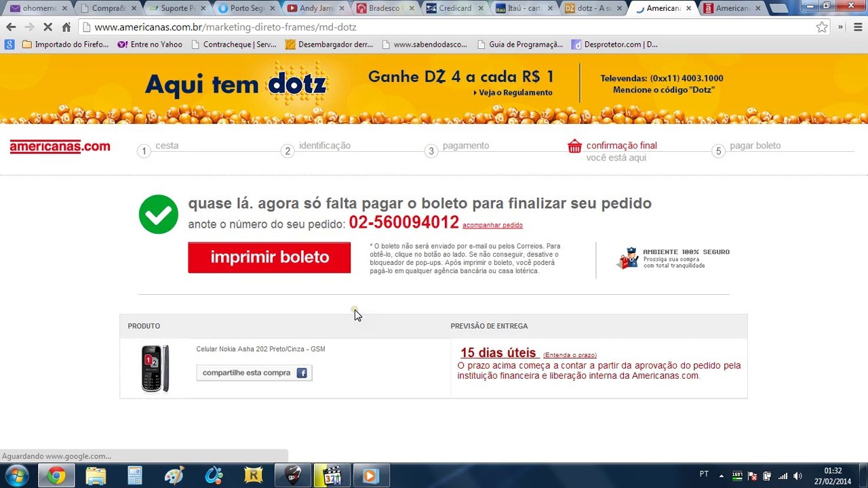Switch to the dotz tab
The width and height of the screenshot is (868, 488).
coord(593,8)
